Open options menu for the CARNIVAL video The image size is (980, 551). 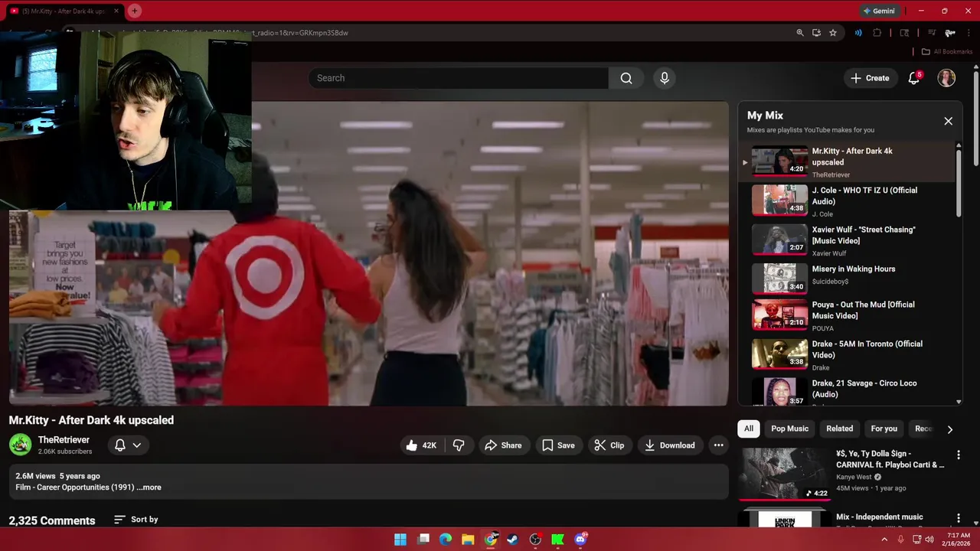point(958,455)
